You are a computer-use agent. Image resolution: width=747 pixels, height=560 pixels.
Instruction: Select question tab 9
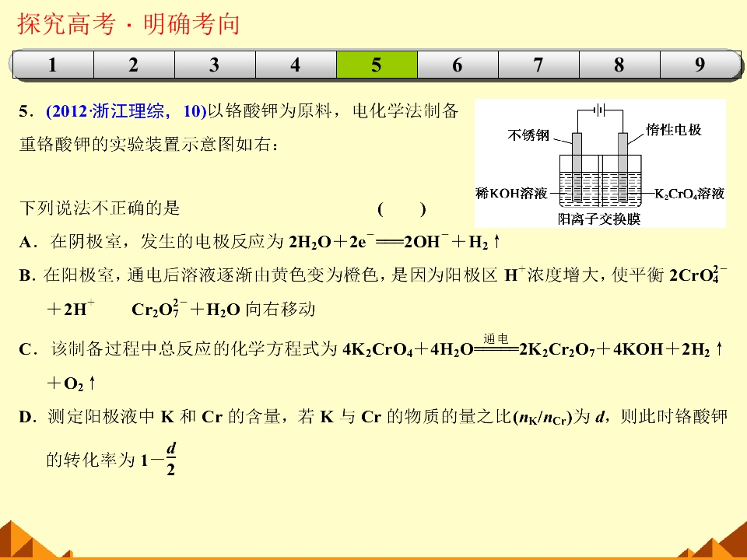700,65
